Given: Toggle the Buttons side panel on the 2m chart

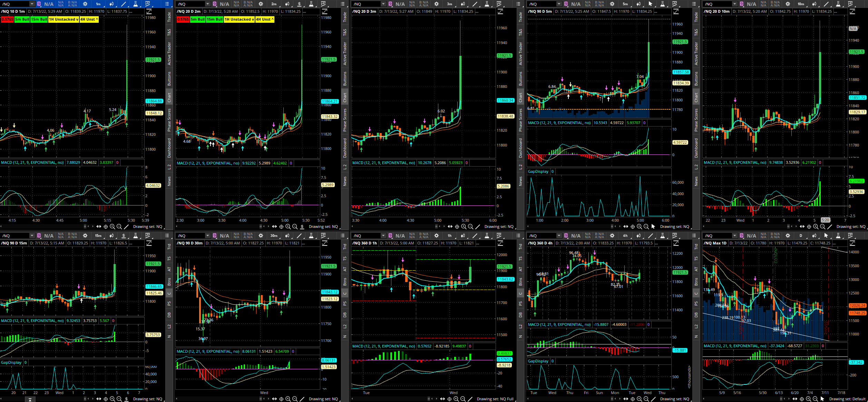Looking at the screenshot, I should coord(345,79).
